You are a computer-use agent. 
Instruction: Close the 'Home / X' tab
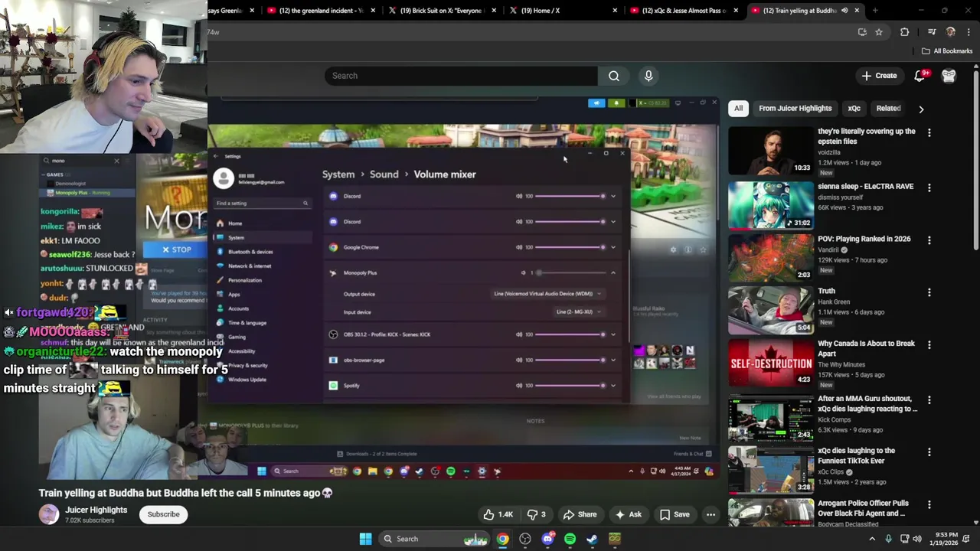tap(615, 11)
